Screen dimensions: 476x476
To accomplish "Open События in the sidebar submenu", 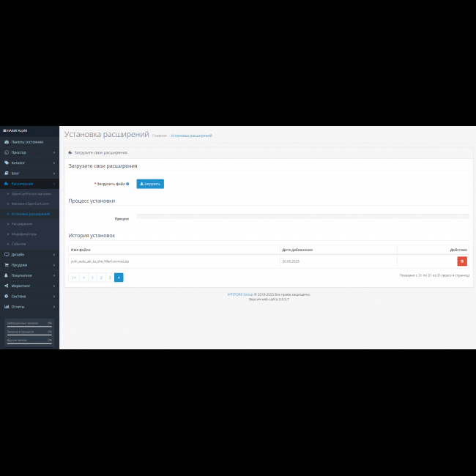I will [x=19, y=243].
